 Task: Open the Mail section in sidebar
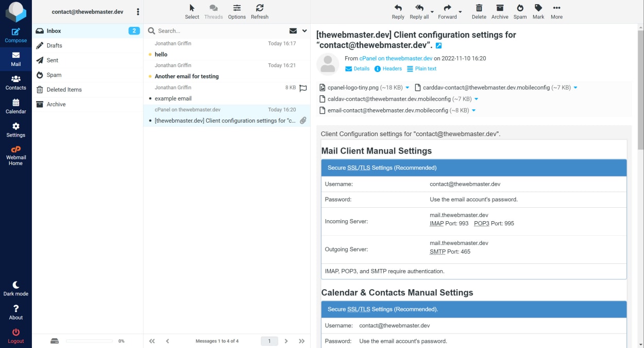16,59
